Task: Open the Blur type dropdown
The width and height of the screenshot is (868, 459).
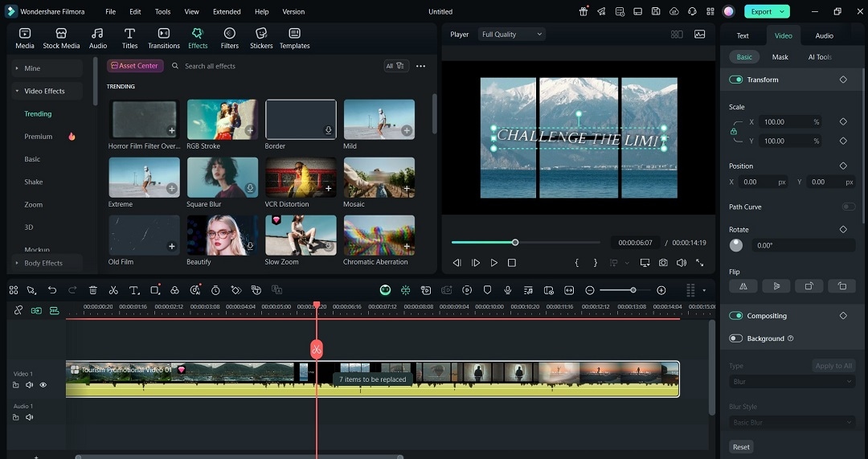Action: tap(792, 382)
